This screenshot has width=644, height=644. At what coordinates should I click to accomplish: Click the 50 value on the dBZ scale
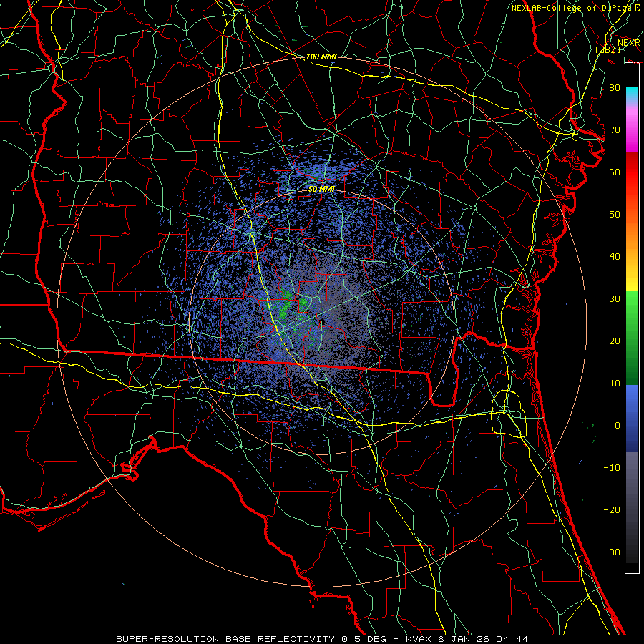coord(615,215)
